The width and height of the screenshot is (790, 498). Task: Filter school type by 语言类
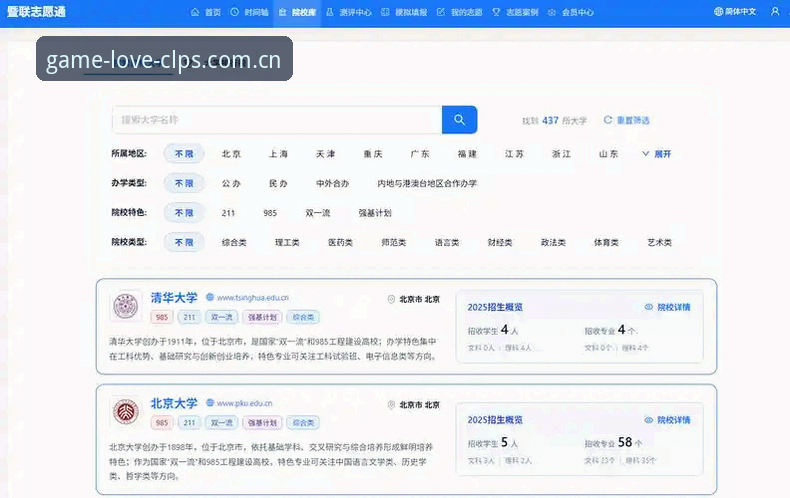(447, 242)
